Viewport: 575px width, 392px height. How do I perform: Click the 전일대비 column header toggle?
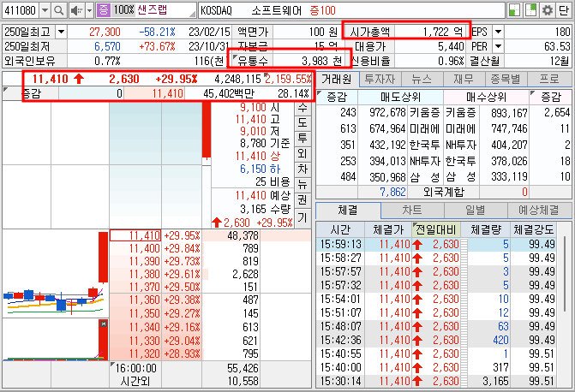point(435,230)
